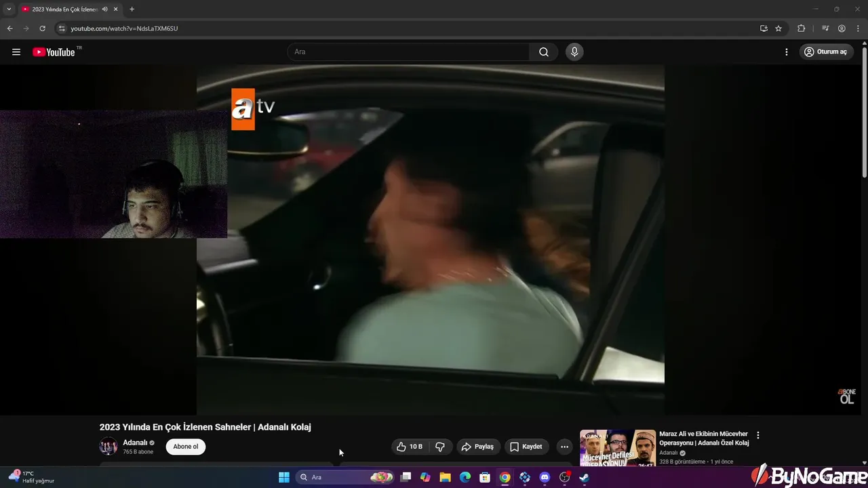Bookmark this page with star icon
Screen dimensions: 868x488
pyautogui.click(x=778, y=28)
